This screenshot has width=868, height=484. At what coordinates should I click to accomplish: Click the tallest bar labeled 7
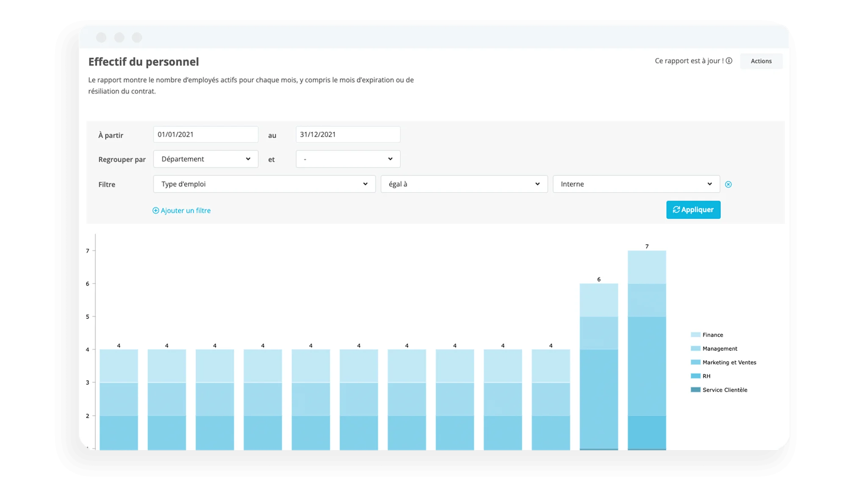point(647,348)
